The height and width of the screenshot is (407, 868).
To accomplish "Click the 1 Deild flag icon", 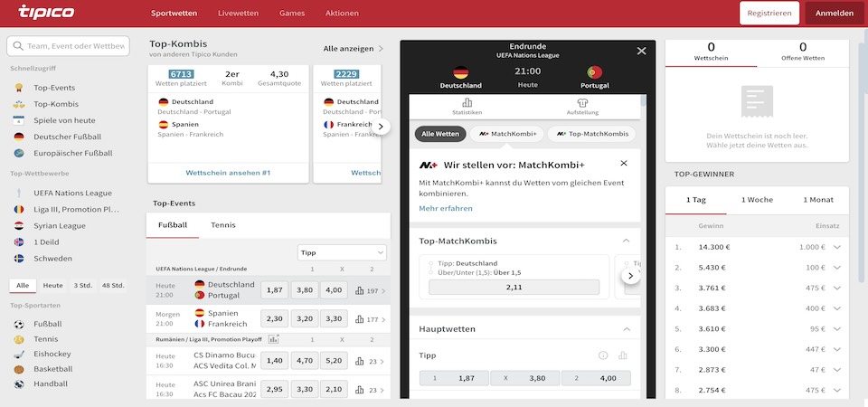I will point(19,242).
